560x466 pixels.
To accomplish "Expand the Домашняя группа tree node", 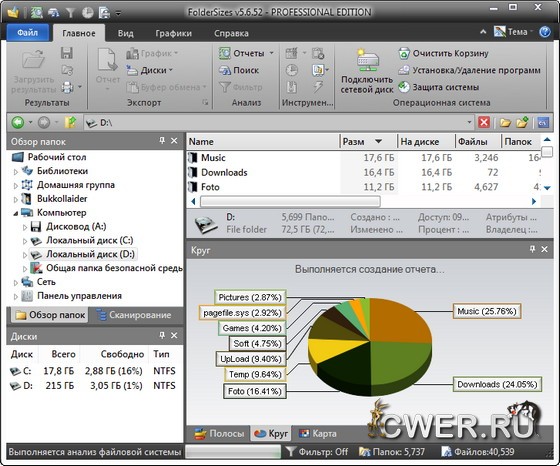I will [x=15, y=186].
